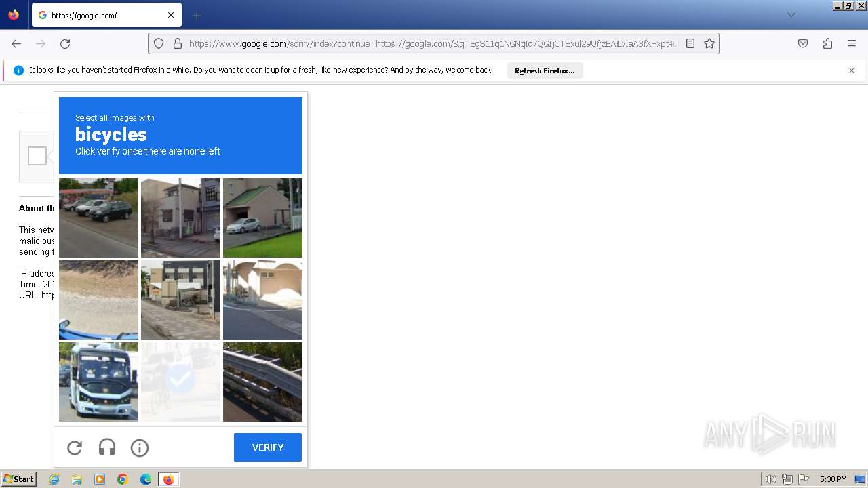Click the Refresh Firefox… button
The width and height of the screenshot is (868, 488).
(545, 70)
